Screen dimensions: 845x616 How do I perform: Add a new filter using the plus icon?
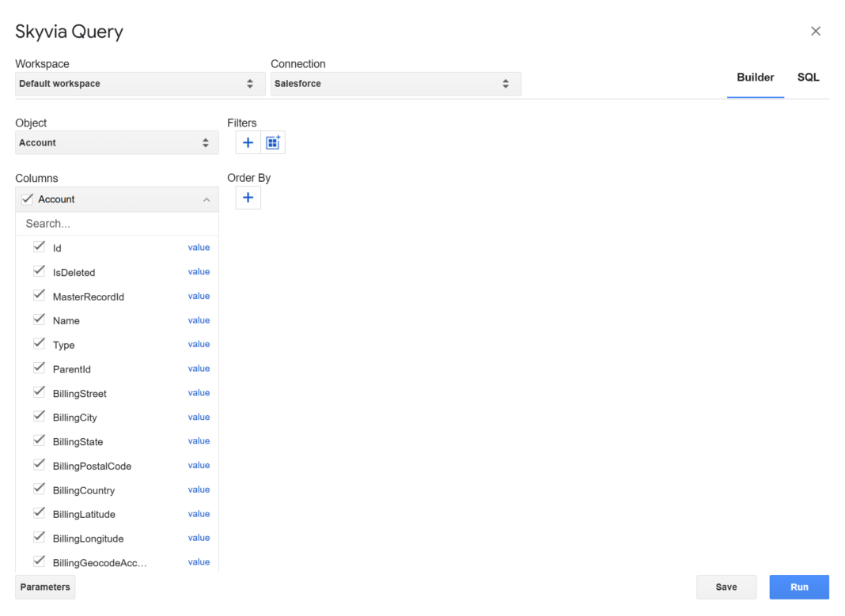[x=248, y=142]
